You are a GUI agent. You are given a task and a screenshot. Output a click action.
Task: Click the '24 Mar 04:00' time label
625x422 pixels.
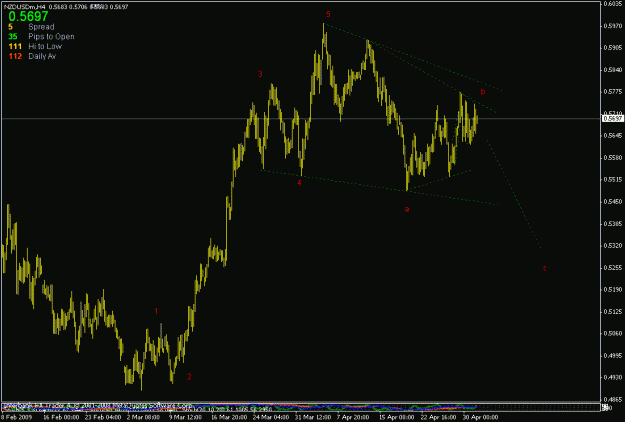click(x=271, y=417)
